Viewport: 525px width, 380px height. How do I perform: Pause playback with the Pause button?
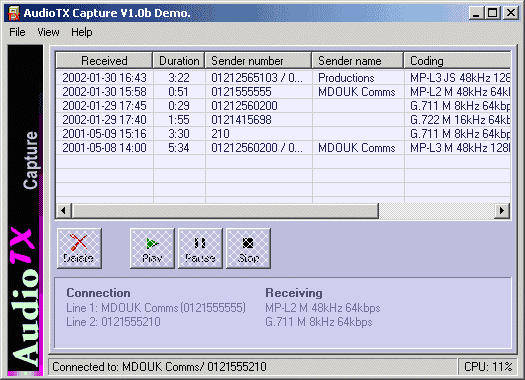pos(200,248)
